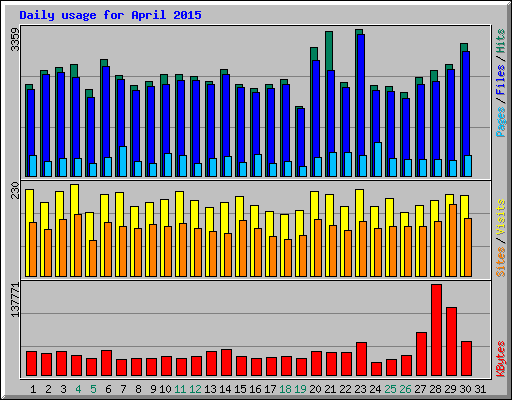Click the cyan pages bar for day 24
The height and width of the screenshot is (400, 512).
pyautogui.click(x=378, y=160)
